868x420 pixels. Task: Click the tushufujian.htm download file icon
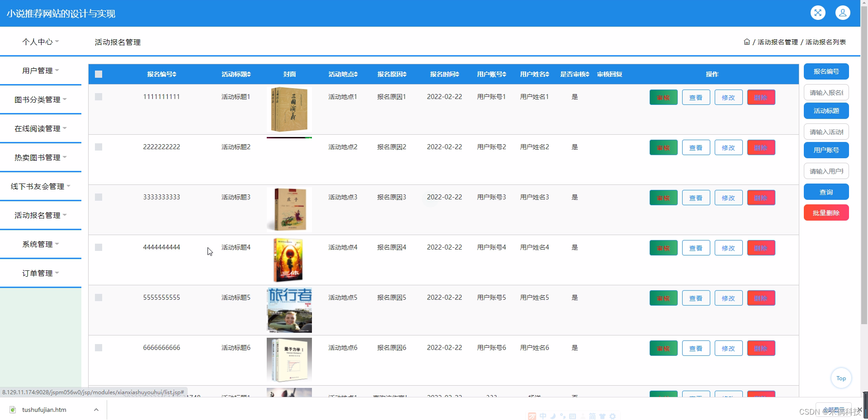click(13, 410)
